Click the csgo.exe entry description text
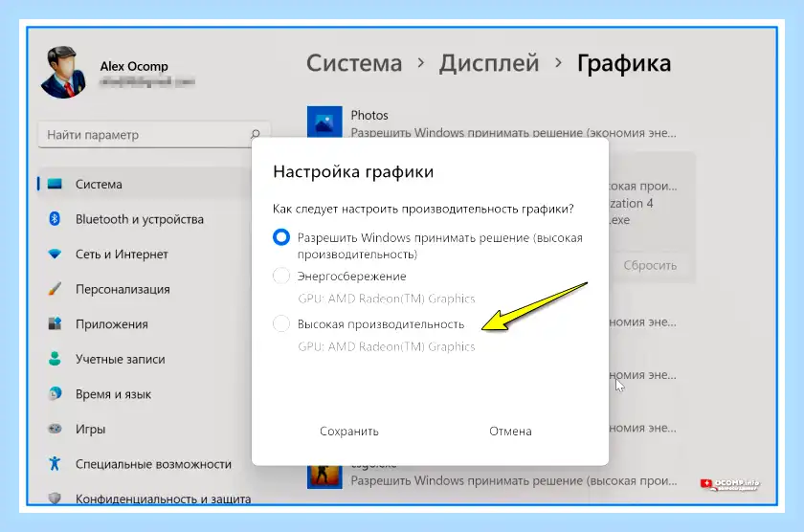The height and width of the screenshot is (532, 804). point(514,480)
